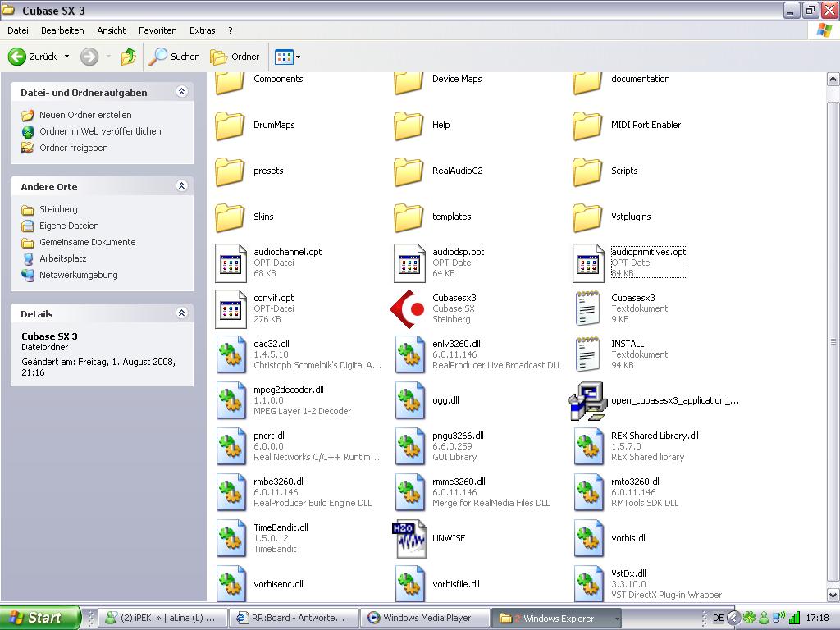Open the Windows Start menu
The height and width of the screenshot is (630, 840).
[x=40, y=618]
